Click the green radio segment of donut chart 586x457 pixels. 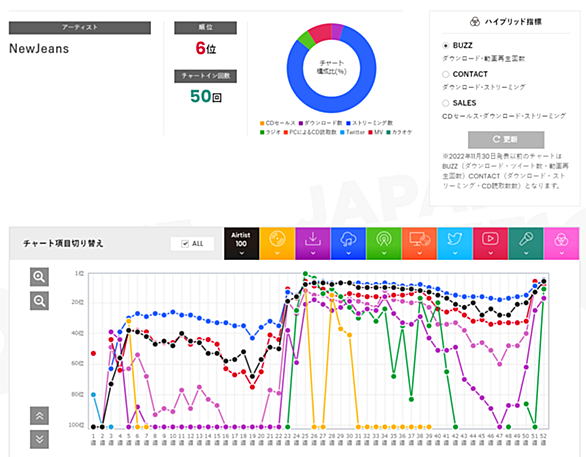(x=306, y=41)
